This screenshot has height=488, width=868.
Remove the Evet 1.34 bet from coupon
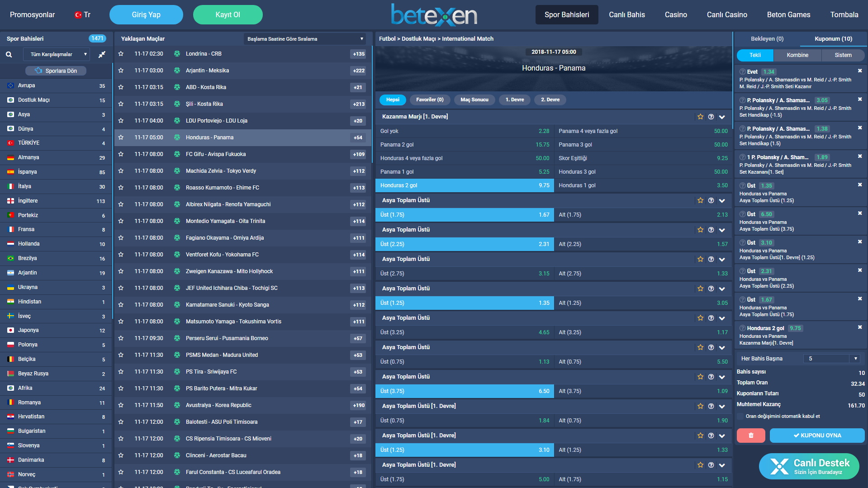[859, 71]
